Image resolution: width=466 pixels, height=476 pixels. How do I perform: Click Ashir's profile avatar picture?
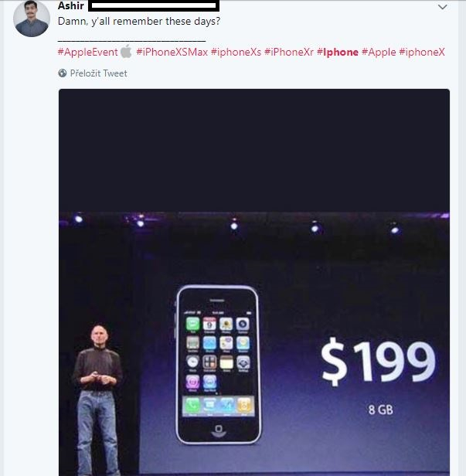tap(32, 19)
